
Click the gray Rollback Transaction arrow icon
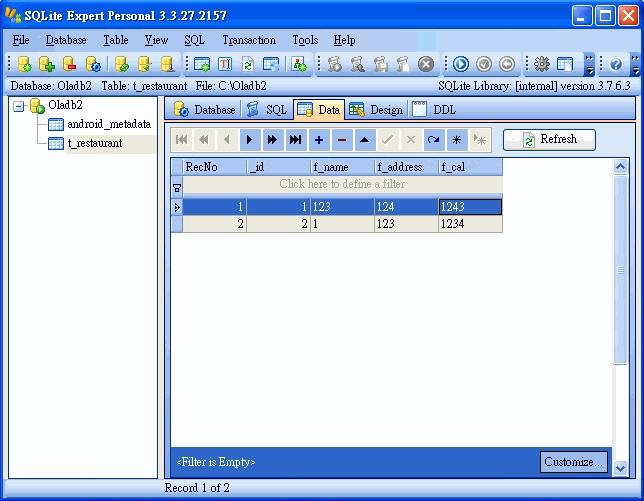[x=507, y=64]
